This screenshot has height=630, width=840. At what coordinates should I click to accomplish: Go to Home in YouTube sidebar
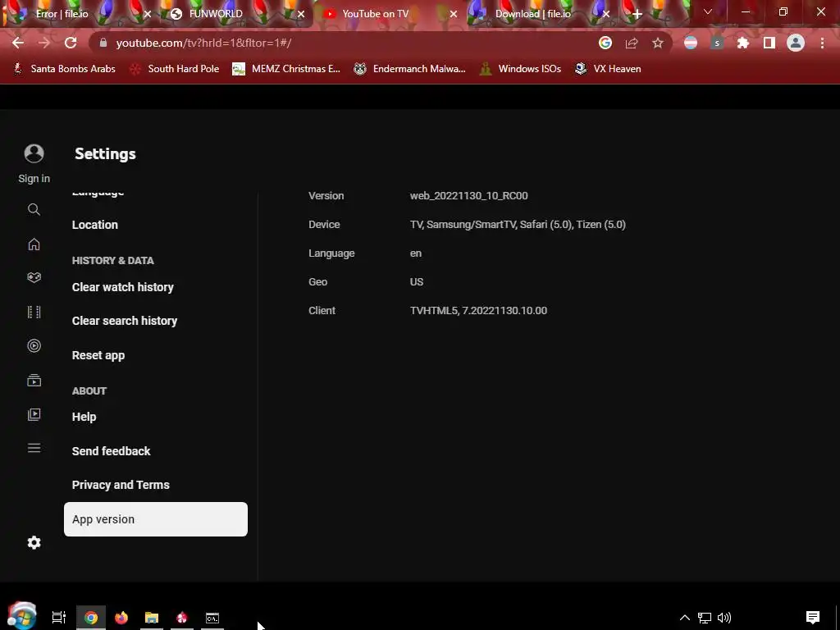(34, 244)
